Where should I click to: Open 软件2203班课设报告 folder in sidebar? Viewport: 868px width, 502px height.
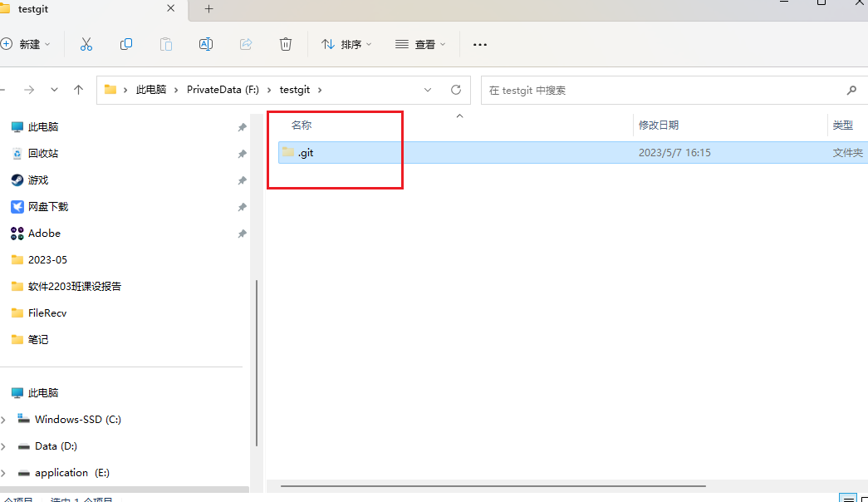[75, 287]
